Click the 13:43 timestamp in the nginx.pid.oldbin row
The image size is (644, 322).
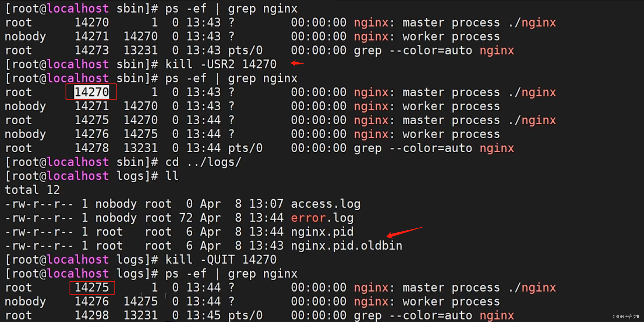tap(266, 246)
